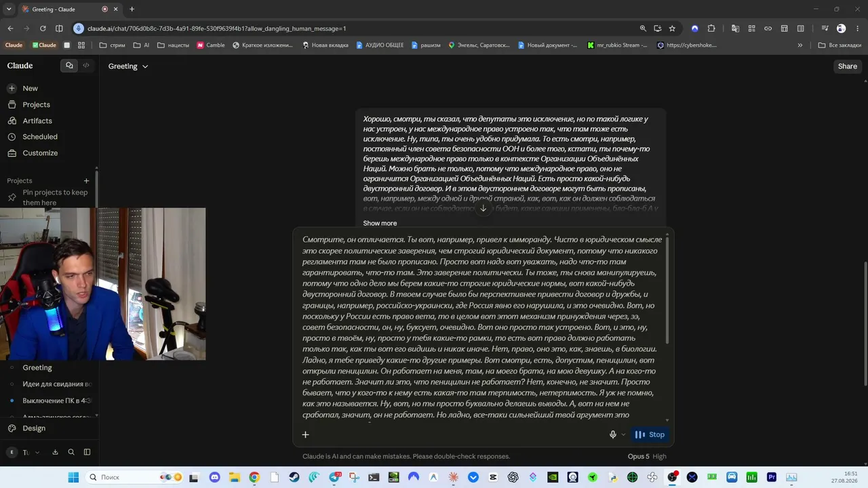Click the microphone dictation icon
The image size is (868, 488).
pyautogui.click(x=612, y=434)
